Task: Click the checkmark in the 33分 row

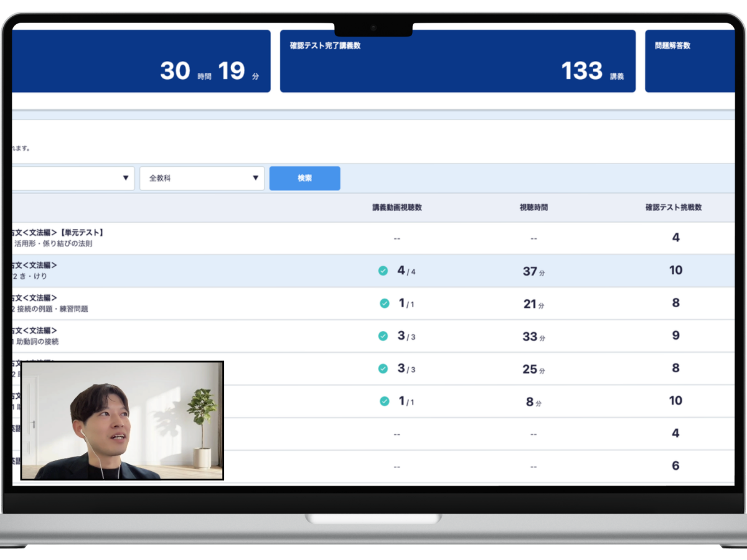Action: pyautogui.click(x=383, y=336)
